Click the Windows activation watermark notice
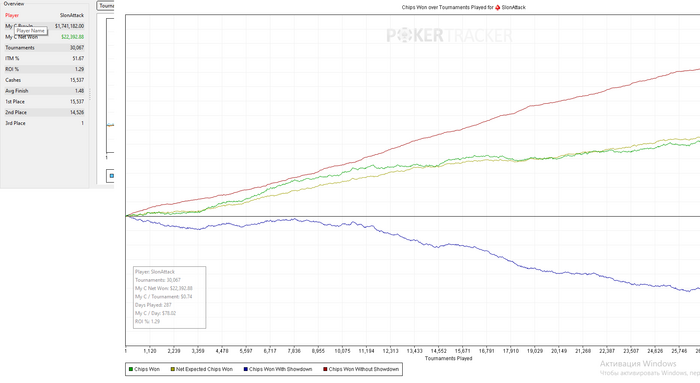 point(650,368)
